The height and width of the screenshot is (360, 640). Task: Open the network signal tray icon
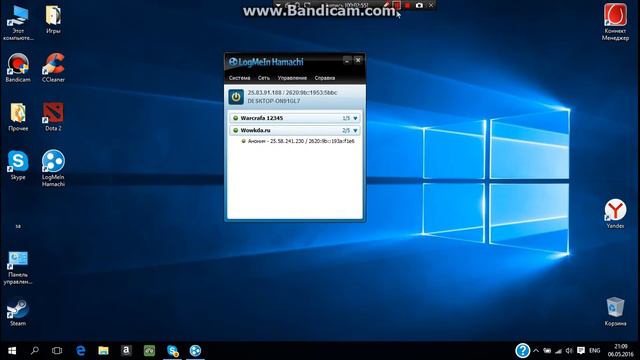558,351
